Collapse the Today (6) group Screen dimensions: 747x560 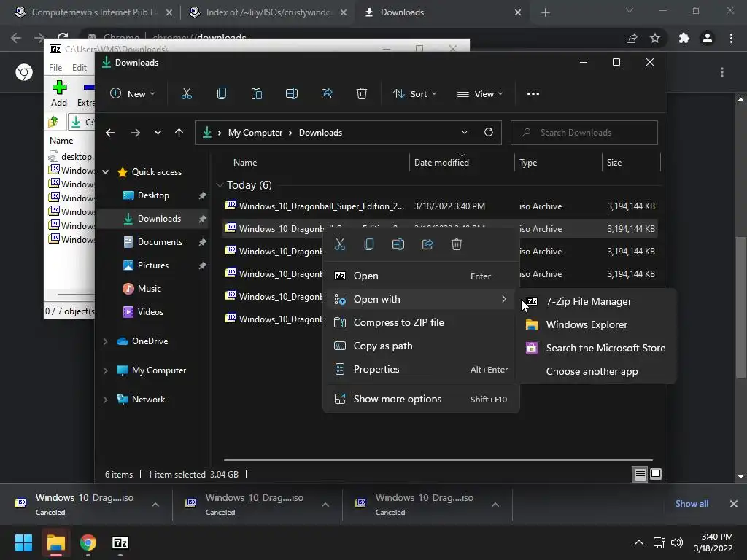click(220, 185)
